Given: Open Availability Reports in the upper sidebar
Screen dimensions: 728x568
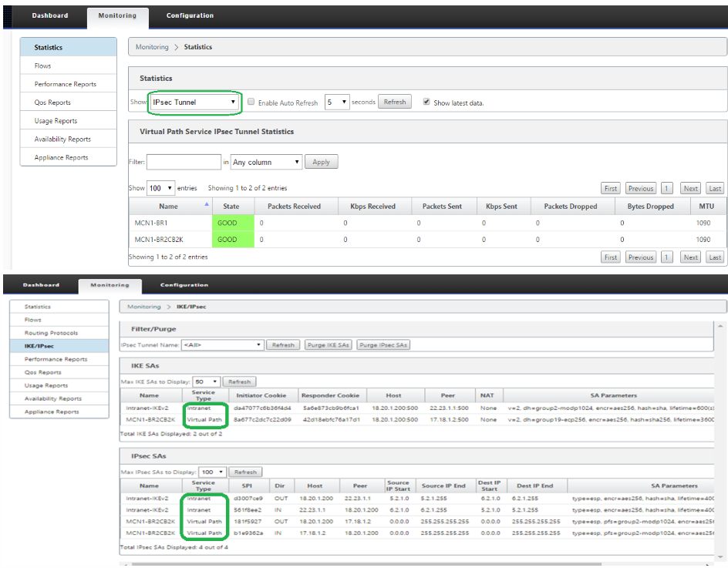Looking at the screenshot, I should click(62, 139).
